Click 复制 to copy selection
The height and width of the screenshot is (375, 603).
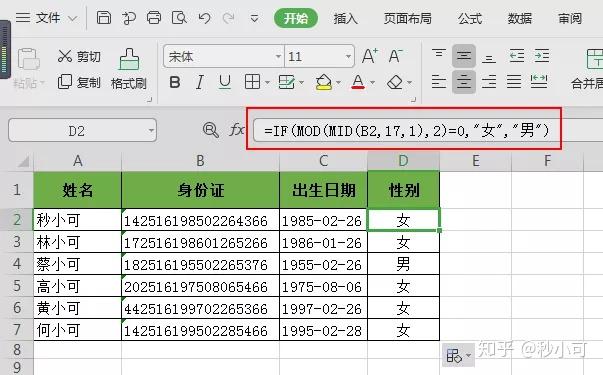click(79, 82)
